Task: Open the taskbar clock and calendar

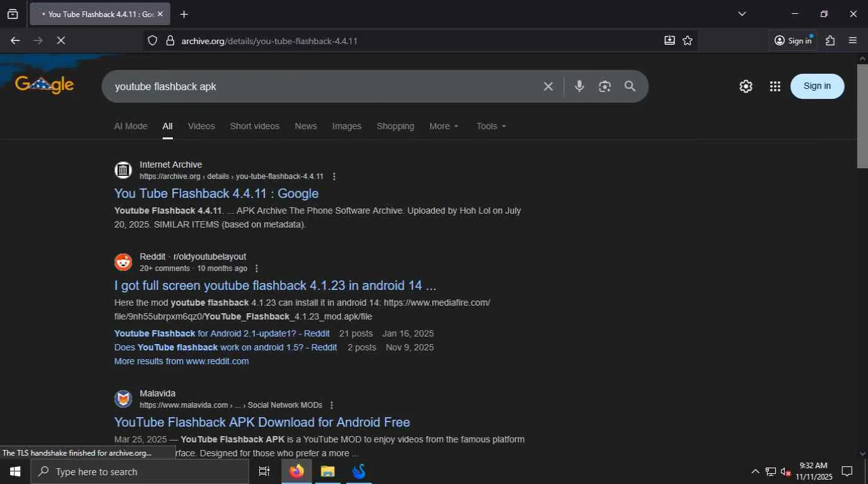Action: 814,471
